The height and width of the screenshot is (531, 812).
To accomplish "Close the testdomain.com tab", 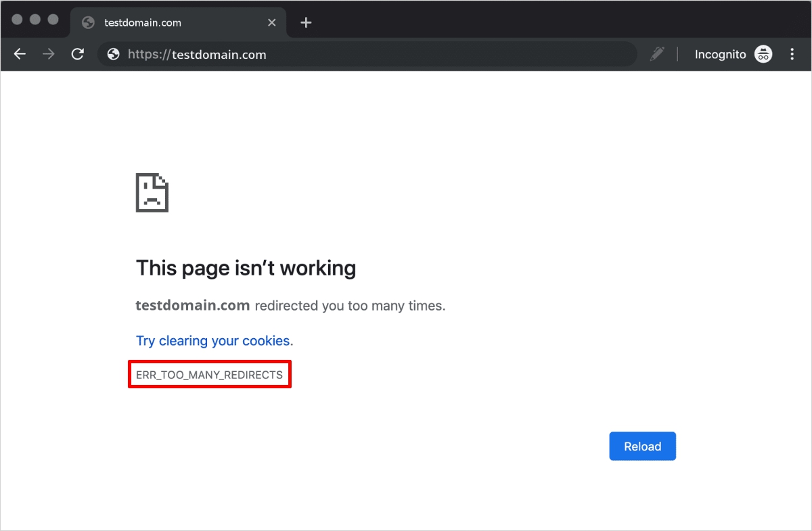I will pyautogui.click(x=272, y=22).
